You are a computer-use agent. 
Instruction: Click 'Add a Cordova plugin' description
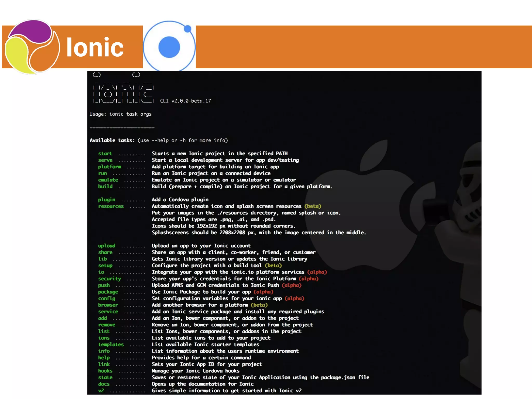[x=180, y=199]
